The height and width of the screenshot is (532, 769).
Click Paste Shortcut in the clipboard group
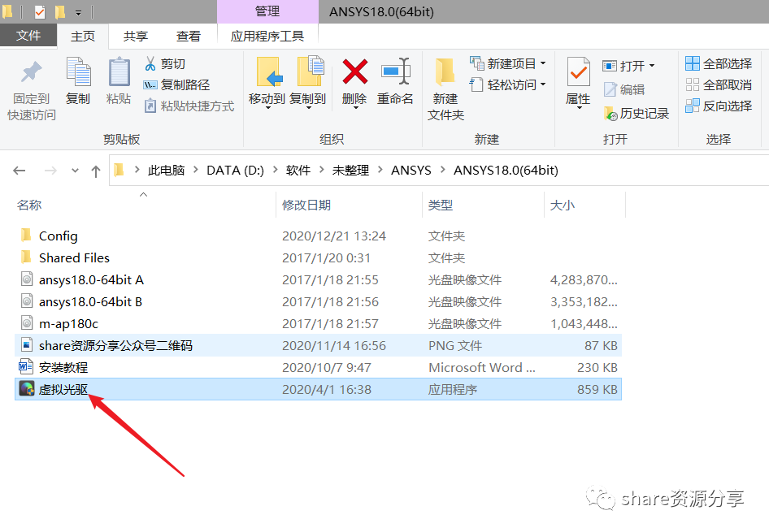[189, 106]
